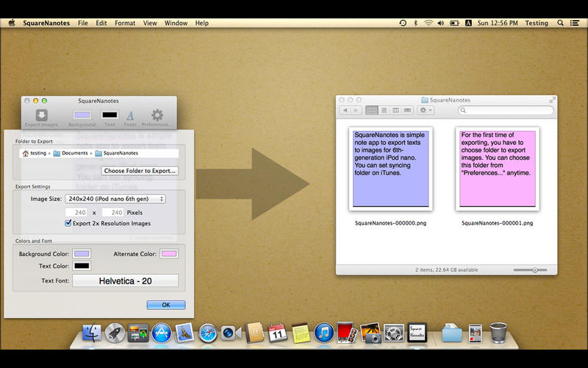Open Photo Booth from the Dock
This screenshot has height=368, width=588.
tap(346, 333)
